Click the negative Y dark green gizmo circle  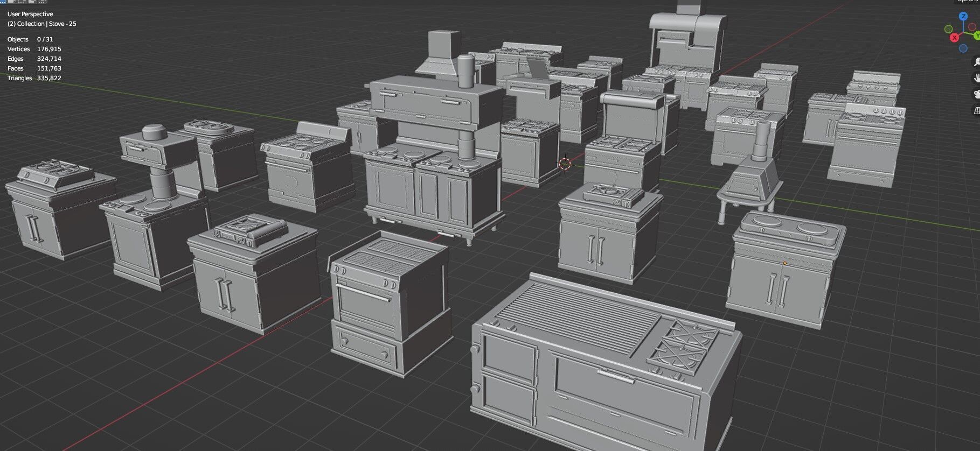click(x=949, y=29)
